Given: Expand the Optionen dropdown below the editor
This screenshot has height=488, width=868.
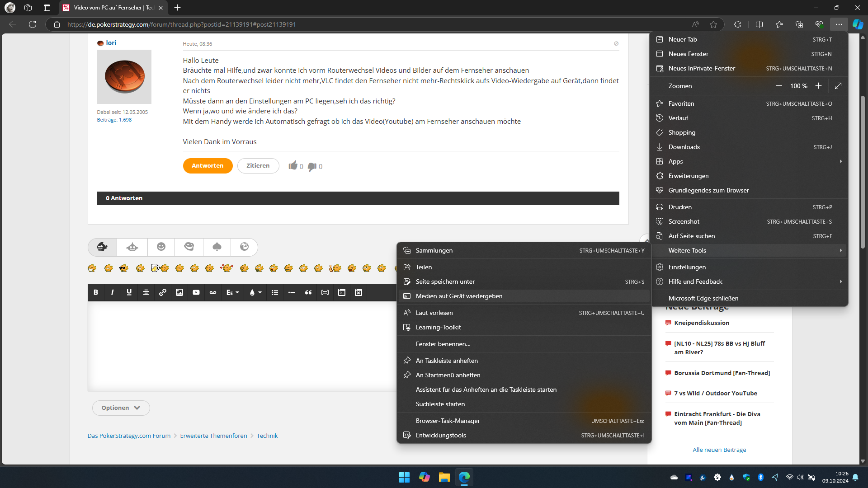Looking at the screenshot, I should [121, 408].
